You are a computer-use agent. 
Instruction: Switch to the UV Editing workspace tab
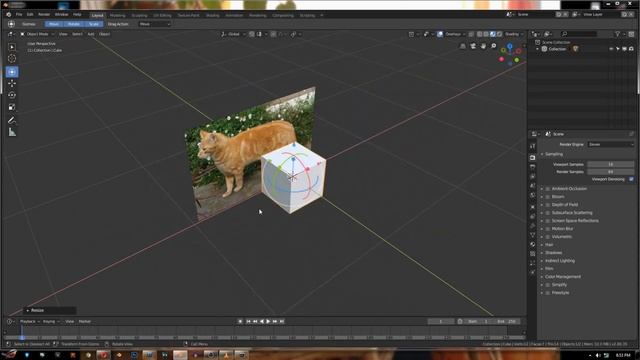pyautogui.click(x=162, y=15)
